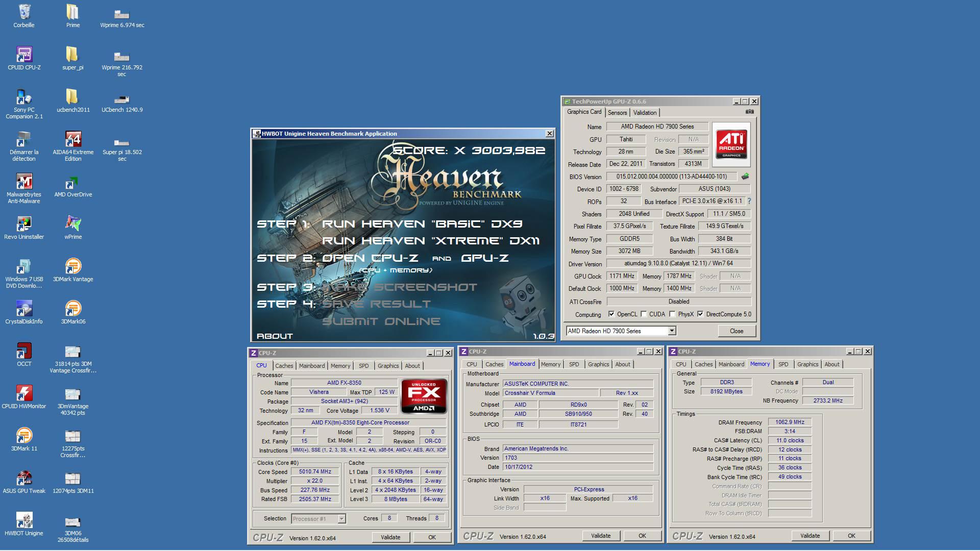Launch CPUID CPU-Z desktop shortcut

[x=24, y=58]
